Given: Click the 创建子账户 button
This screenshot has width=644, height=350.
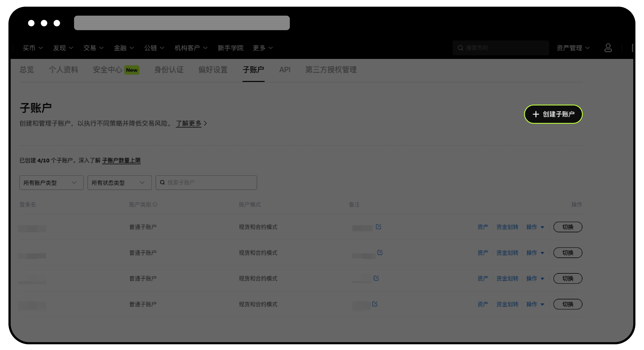Looking at the screenshot, I should (x=553, y=114).
